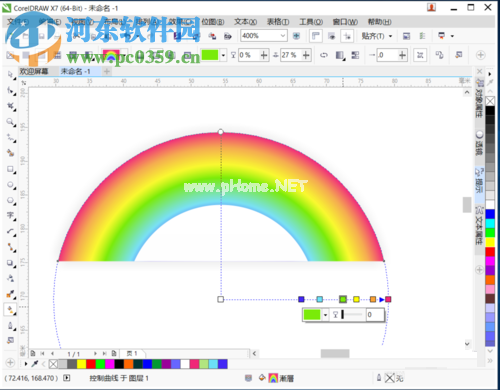Select the Parallel Dimension tool

pyautogui.click(x=11, y=232)
